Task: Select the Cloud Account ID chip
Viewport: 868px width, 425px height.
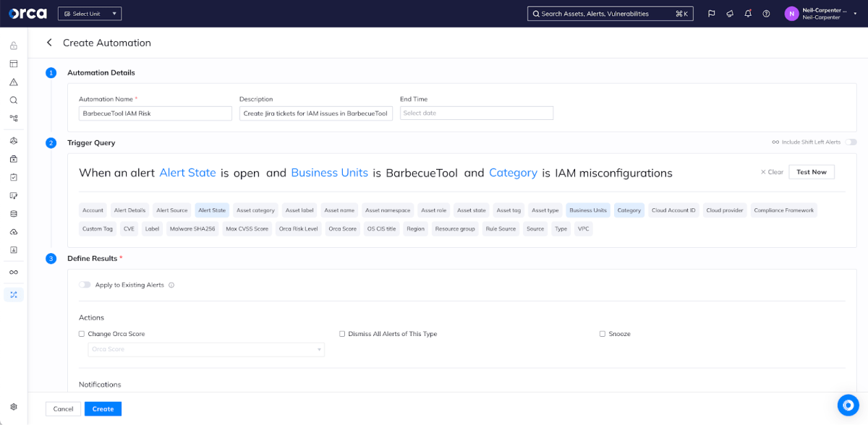Action: tap(673, 210)
